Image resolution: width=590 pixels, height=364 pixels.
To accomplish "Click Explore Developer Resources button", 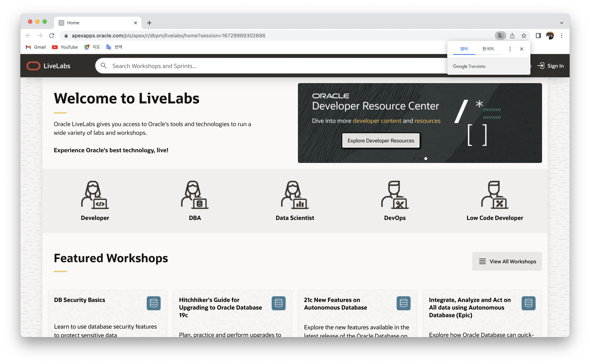I will click(381, 141).
